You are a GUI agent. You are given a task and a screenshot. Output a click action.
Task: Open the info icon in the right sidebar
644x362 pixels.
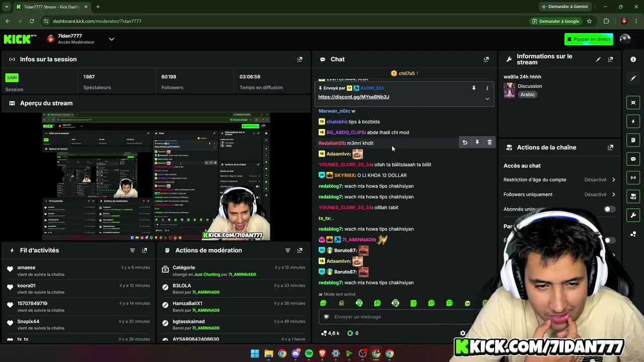(633, 59)
